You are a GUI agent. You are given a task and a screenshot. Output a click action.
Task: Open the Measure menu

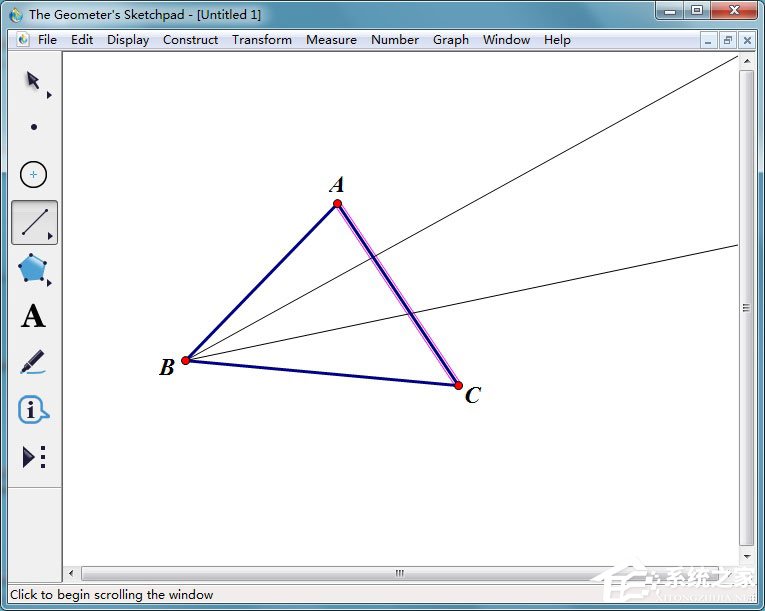point(331,40)
